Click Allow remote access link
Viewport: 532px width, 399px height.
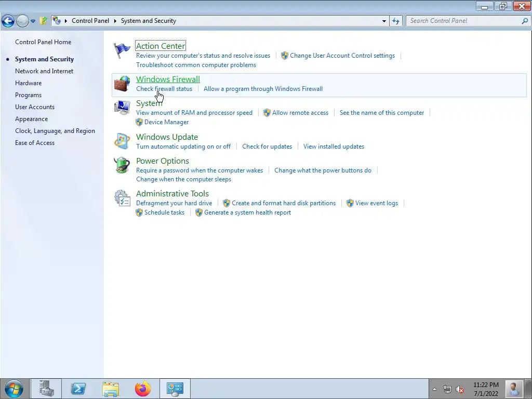pyautogui.click(x=300, y=113)
